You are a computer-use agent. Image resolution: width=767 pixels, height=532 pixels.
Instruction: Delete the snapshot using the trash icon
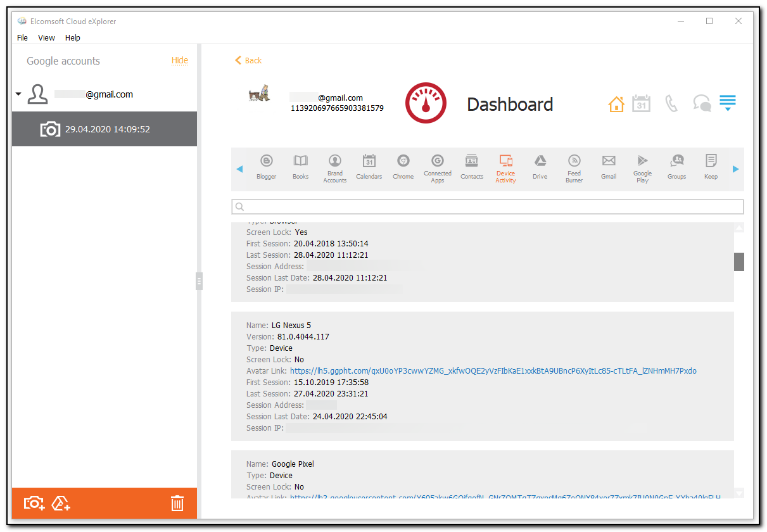tap(177, 503)
